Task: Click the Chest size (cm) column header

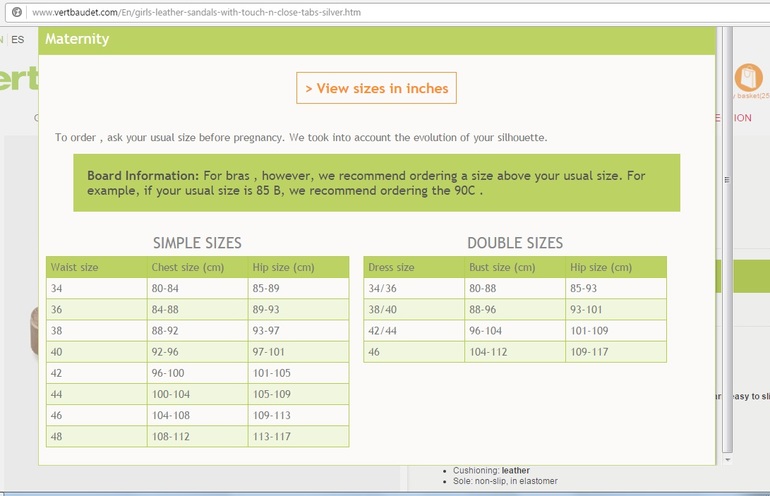Action: 197,267
